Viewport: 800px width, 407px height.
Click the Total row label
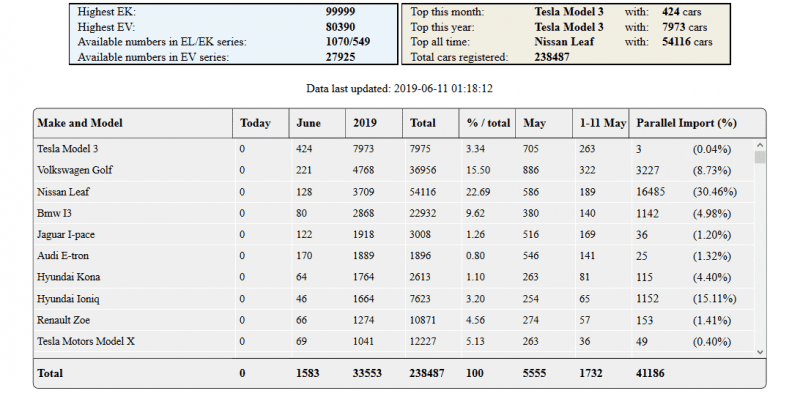point(49,373)
